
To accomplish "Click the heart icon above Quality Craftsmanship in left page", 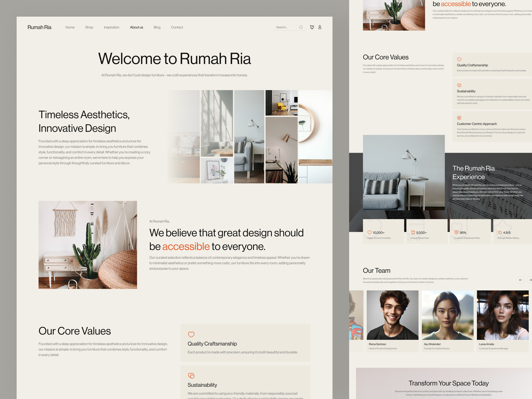I will pyautogui.click(x=191, y=334).
